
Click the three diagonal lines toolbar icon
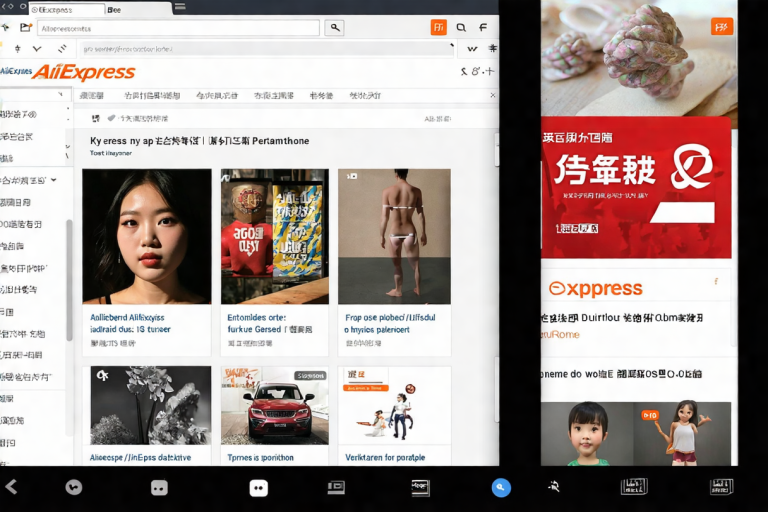click(62, 49)
